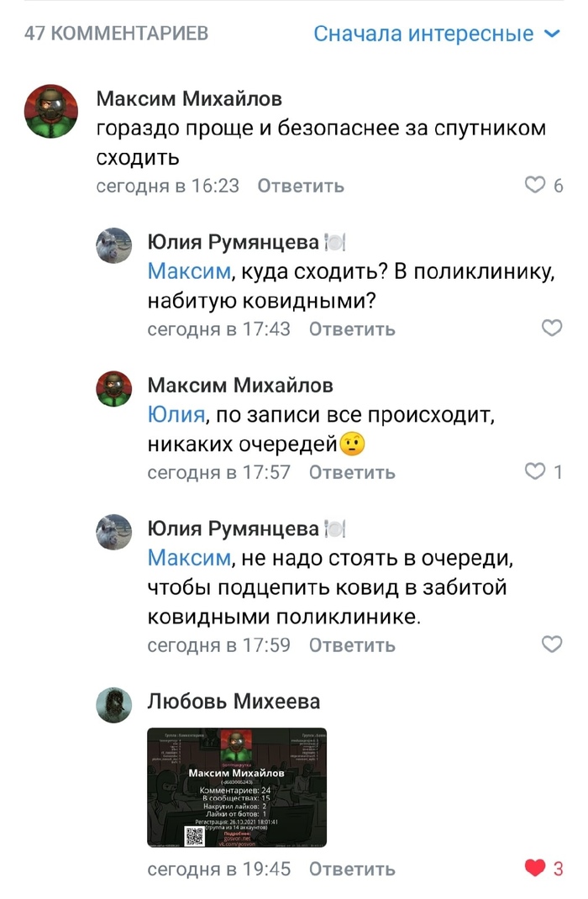Tap Юлия's avatar beside "не надо стоять в очереди"
588x899 pixels.
114,532
